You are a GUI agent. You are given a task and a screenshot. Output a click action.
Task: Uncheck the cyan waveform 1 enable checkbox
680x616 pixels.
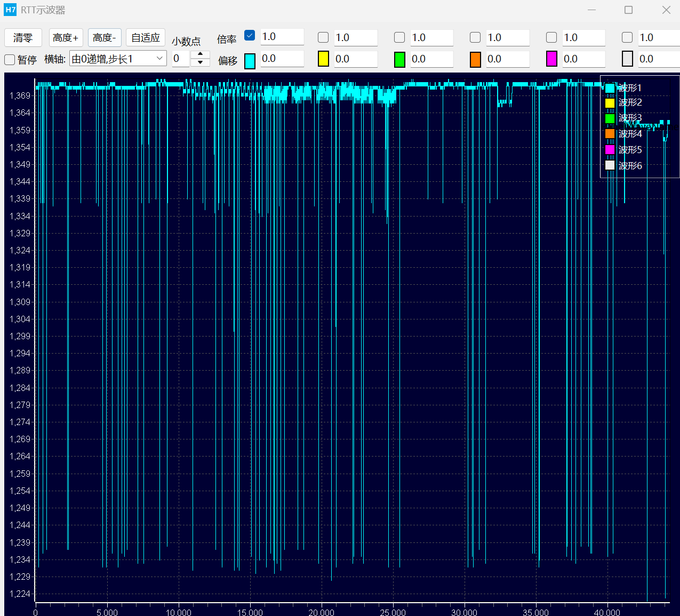250,36
